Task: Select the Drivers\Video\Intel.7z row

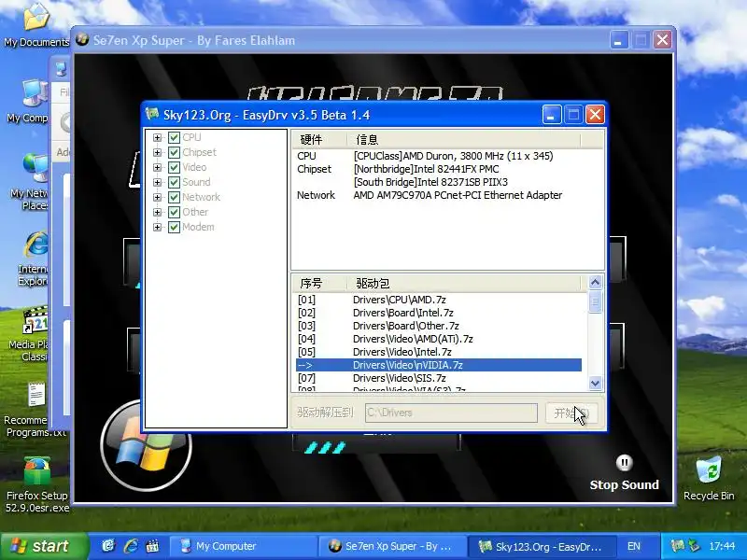Action: tap(439, 353)
